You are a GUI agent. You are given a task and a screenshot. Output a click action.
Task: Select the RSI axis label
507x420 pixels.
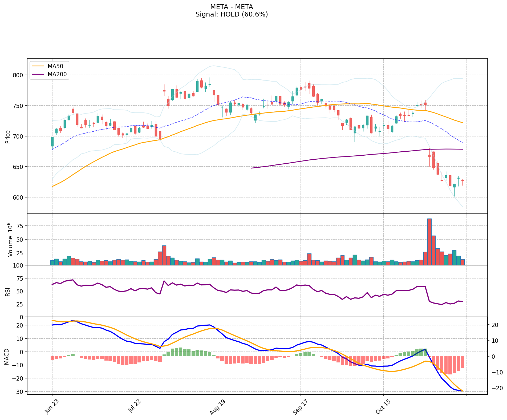click(8, 292)
